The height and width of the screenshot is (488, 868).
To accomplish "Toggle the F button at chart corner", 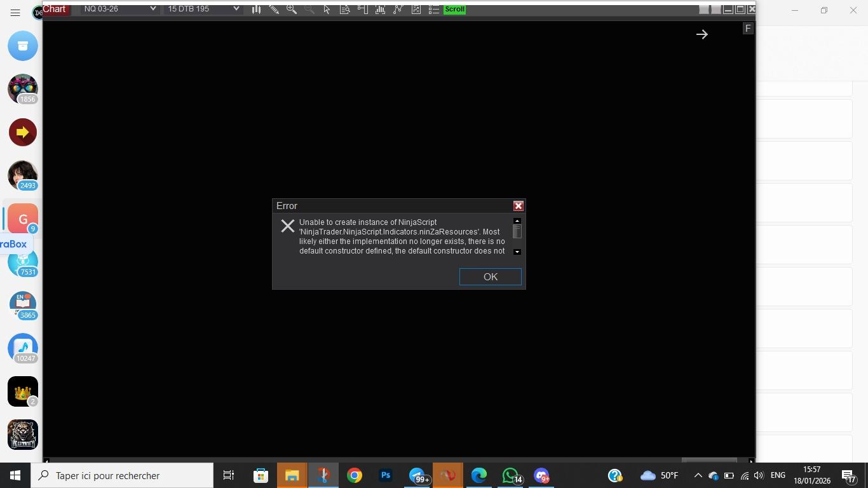I will tap(748, 29).
